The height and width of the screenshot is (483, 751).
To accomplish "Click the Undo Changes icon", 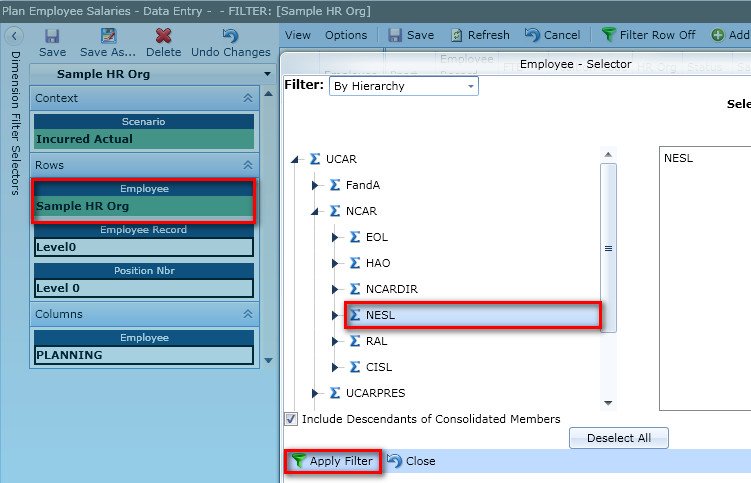I will [x=230, y=36].
